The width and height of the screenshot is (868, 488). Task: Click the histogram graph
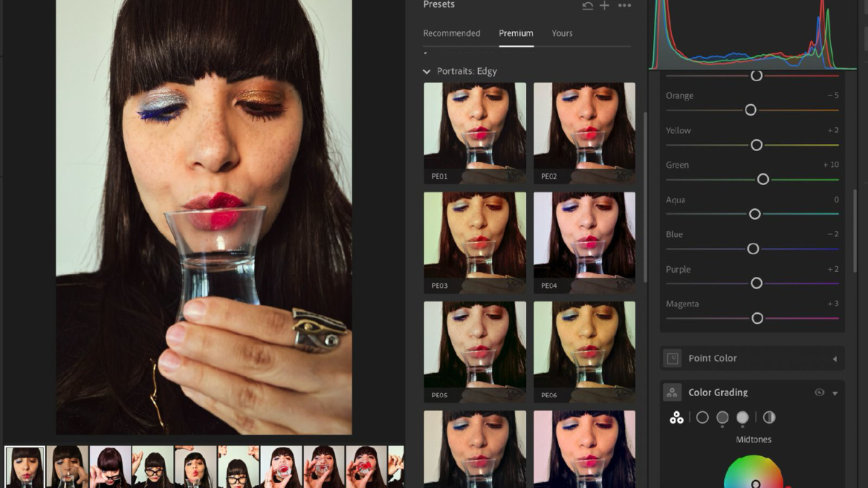click(x=752, y=34)
